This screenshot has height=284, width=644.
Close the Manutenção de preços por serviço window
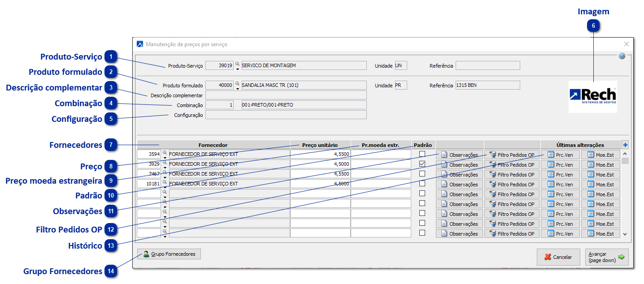pyautogui.click(x=627, y=44)
